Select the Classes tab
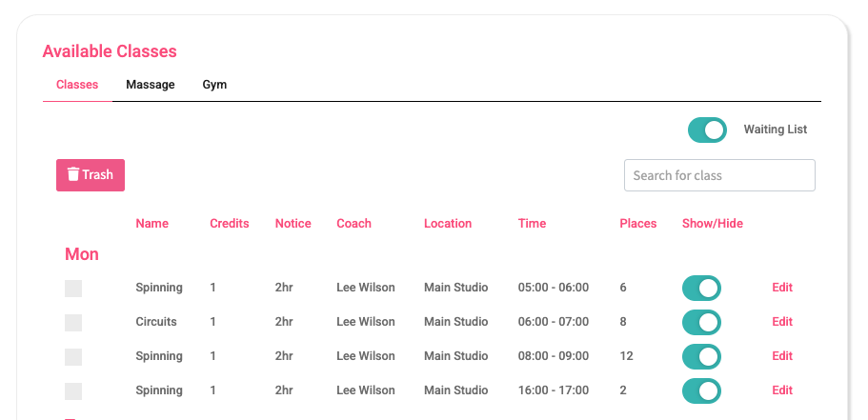868x420 pixels. click(x=77, y=85)
